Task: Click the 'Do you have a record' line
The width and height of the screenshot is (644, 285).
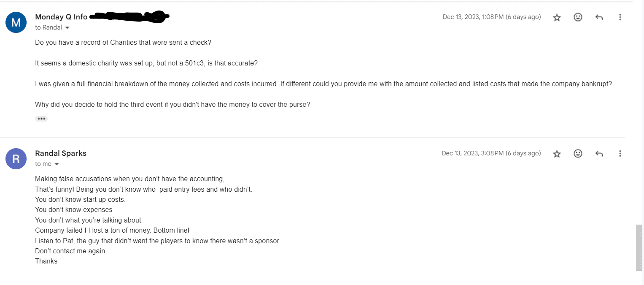Action: (123, 43)
